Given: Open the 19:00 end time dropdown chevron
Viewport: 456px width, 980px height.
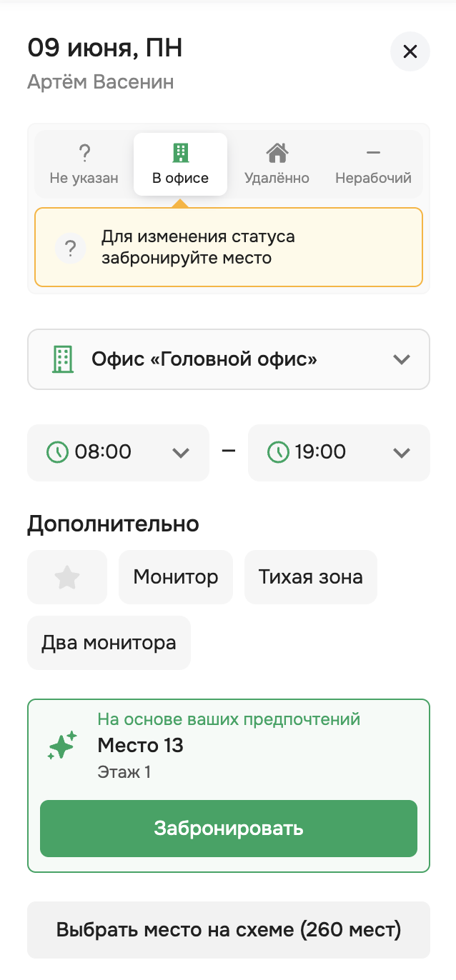Looking at the screenshot, I should (402, 452).
